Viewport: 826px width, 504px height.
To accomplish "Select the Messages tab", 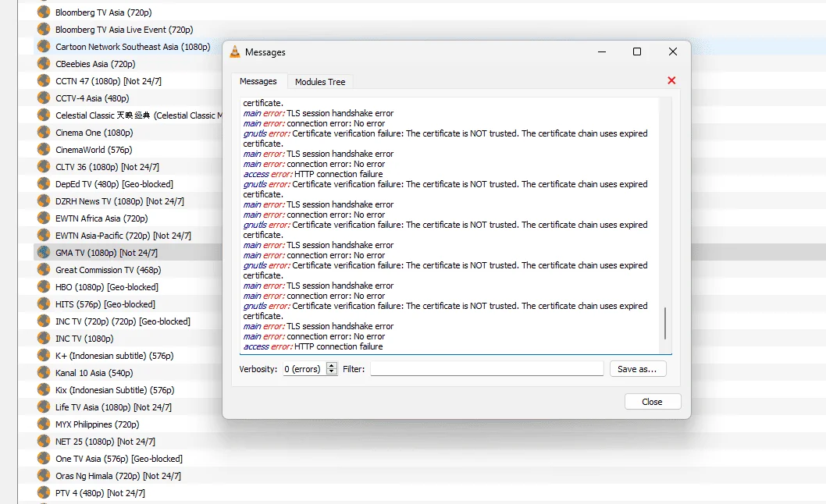I will click(x=258, y=81).
